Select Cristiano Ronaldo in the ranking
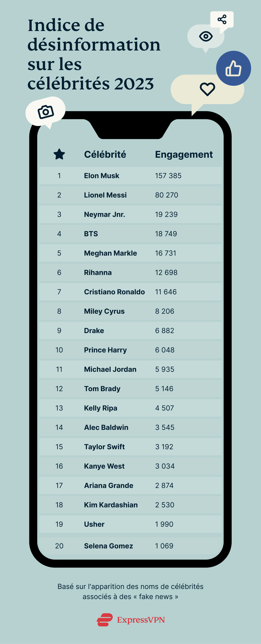This screenshot has width=261, height=644. pos(114,292)
